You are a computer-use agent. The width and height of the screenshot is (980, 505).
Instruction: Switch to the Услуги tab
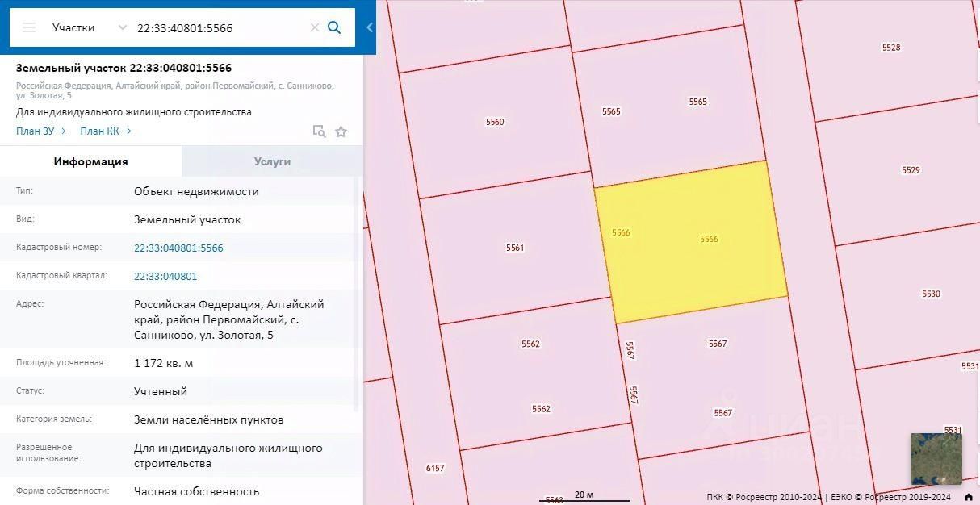coord(272,161)
